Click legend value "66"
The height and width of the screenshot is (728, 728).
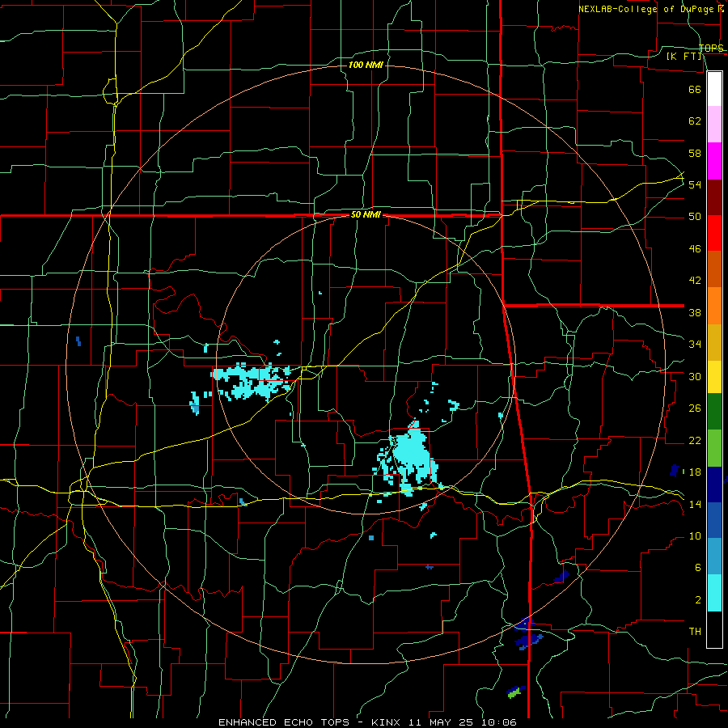coord(695,89)
